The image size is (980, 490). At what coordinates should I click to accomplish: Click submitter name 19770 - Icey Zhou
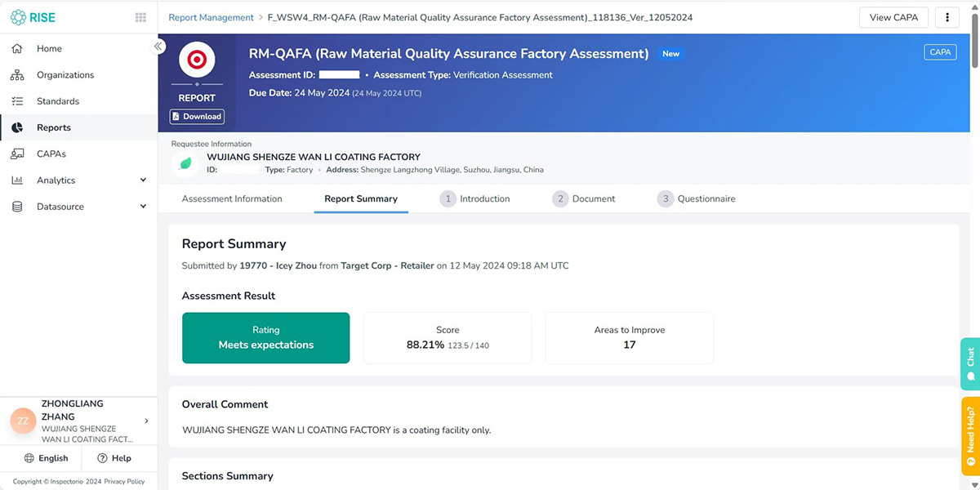point(278,265)
